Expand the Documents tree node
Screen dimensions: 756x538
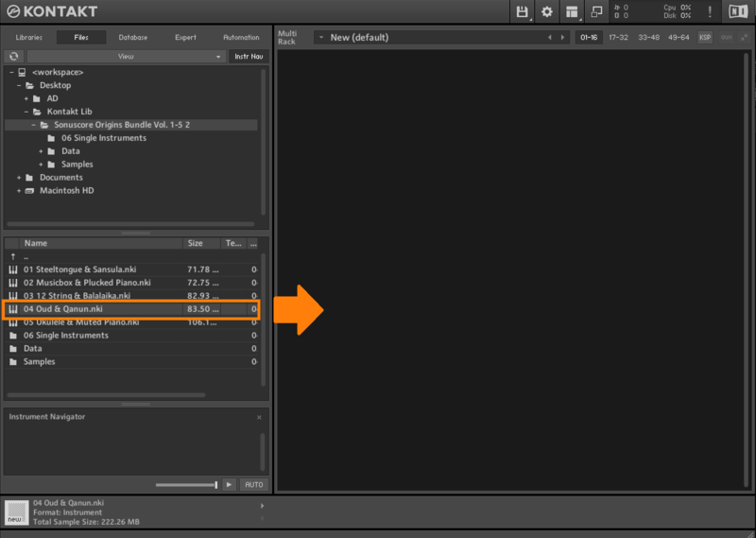[x=19, y=178]
